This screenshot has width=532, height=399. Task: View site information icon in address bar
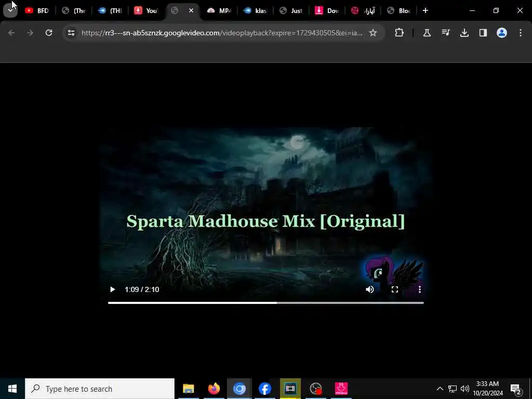tap(71, 33)
